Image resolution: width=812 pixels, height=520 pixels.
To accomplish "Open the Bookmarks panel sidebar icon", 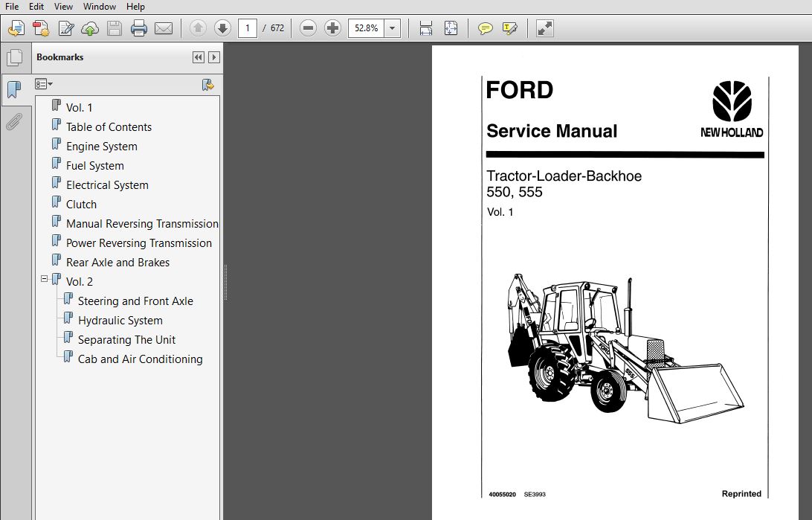I will [x=15, y=90].
